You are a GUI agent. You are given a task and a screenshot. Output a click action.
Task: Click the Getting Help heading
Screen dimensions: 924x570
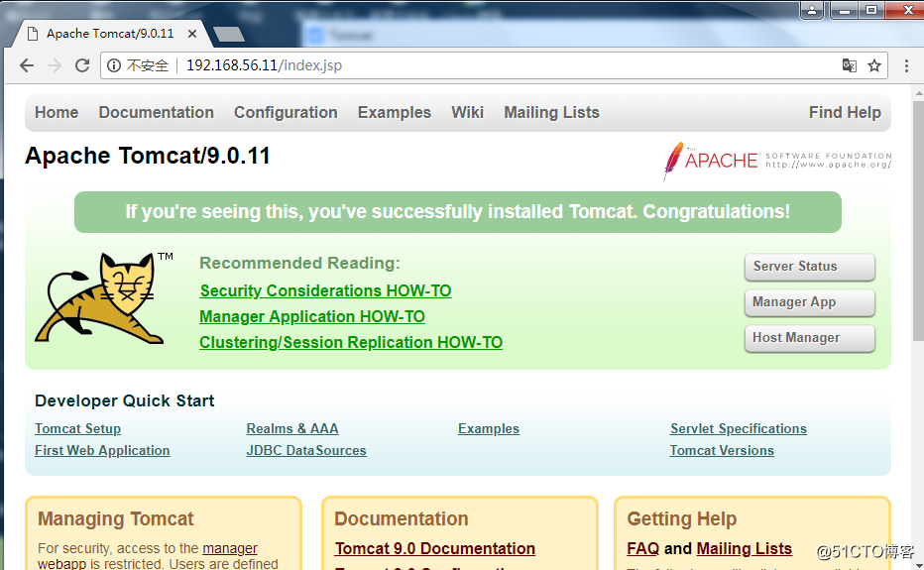pos(682,518)
